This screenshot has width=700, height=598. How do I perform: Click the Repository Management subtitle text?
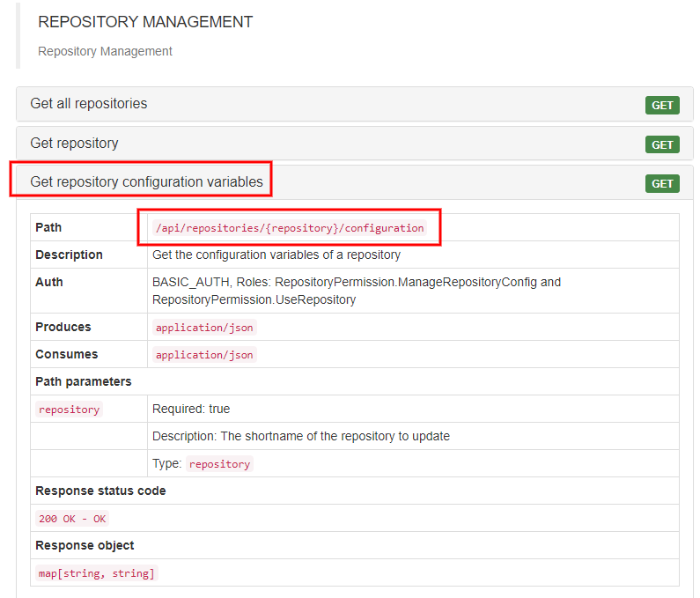pos(105,51)
